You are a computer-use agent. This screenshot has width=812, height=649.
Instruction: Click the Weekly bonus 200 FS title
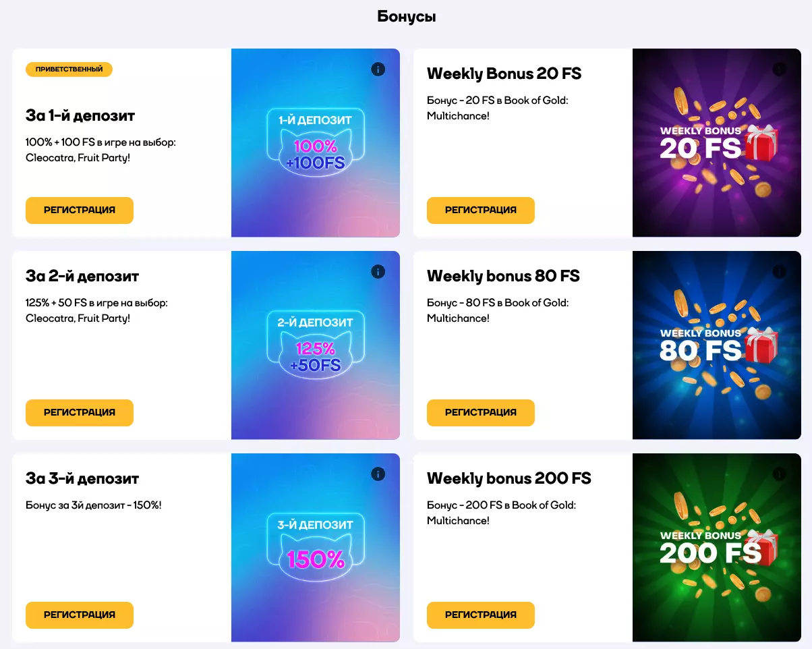coord(509,478)
